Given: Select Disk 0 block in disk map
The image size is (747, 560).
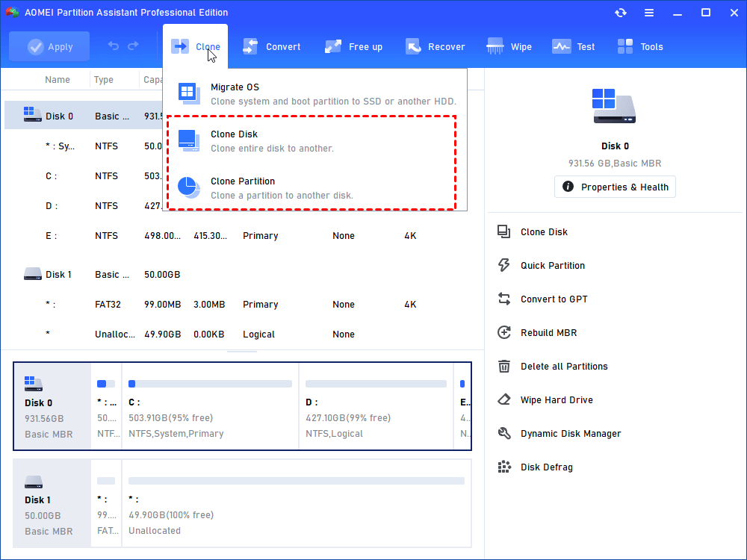Looking at the screenshot, I should [x=52, y=406].
